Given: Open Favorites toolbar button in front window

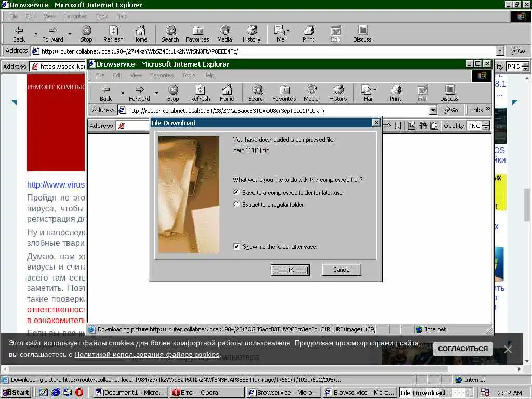Looking at the screenshot, I should tap(284, 94).
